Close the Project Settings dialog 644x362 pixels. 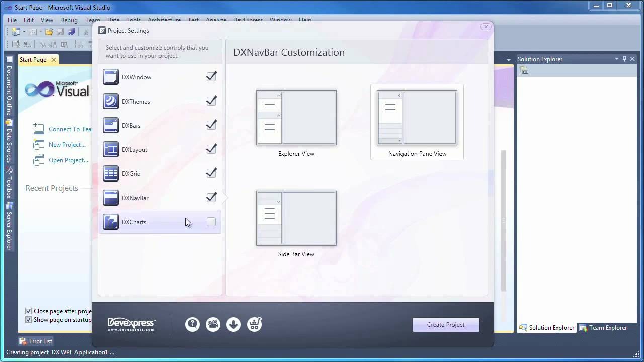click(x=486, y=27)
